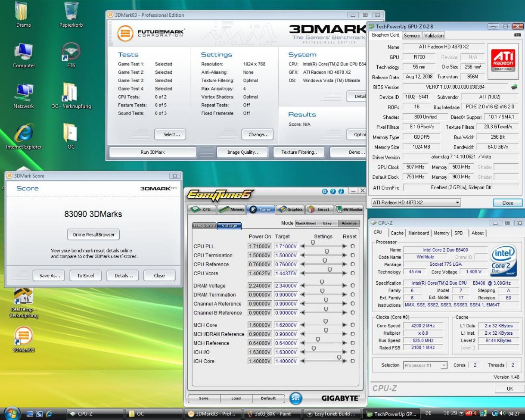Image resolution: width=525 pixels, height=420 pixels.
Task: Click the Switch Between Windows Quick Launch icon
Action: (x=39, y=414)
